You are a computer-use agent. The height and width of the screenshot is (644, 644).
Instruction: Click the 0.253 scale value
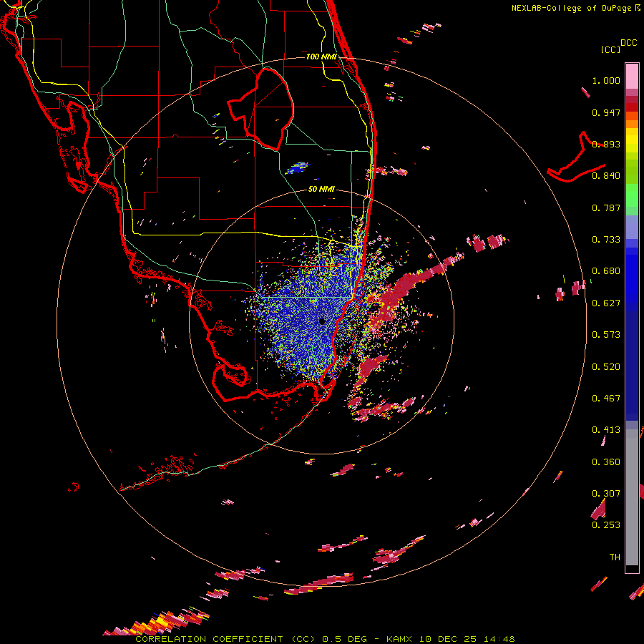(606, 525)
